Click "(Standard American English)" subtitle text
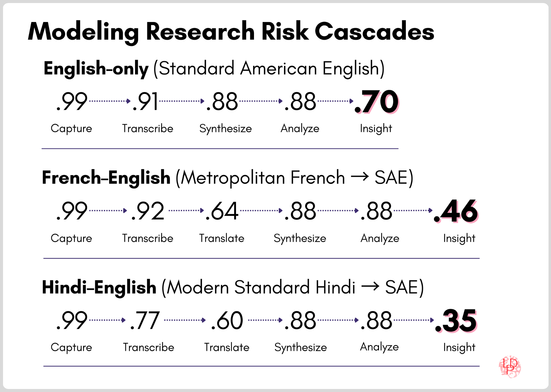 pos(269,68)
